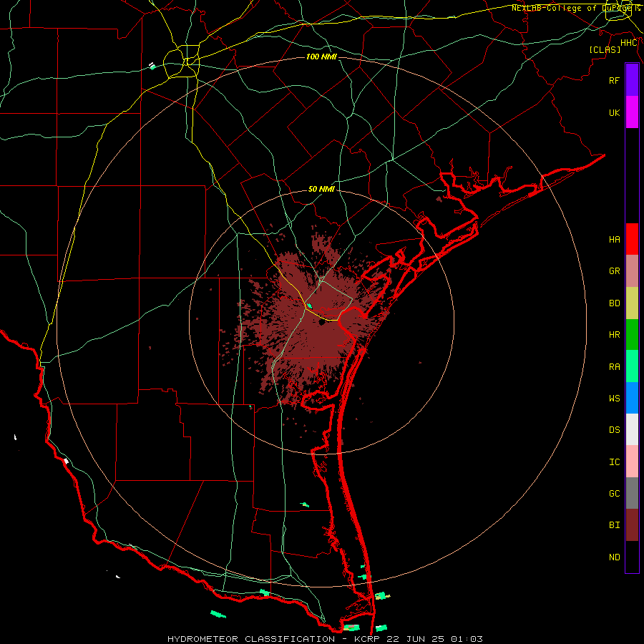Click the HA legend label
644x644 pixels.
click(x=615, y=239)
